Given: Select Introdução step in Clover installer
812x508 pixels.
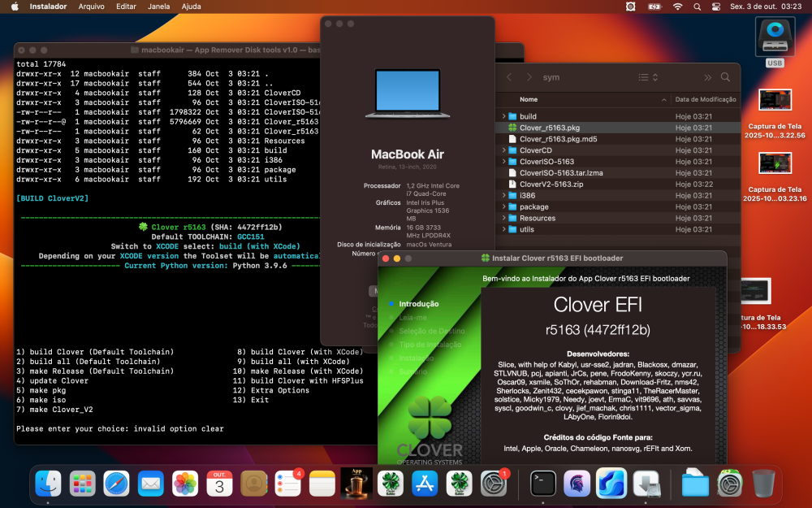Looking at the screenshot, I should [418, 304].
